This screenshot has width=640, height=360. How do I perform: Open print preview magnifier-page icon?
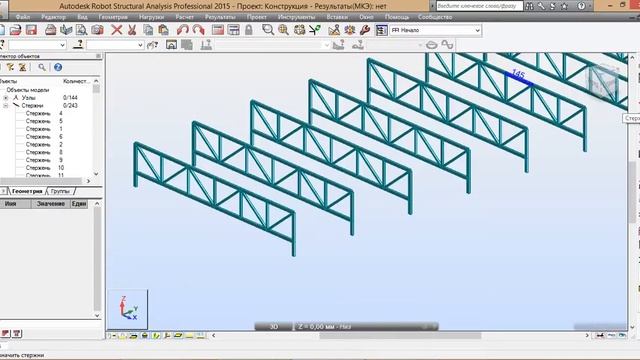pyautogui.click(x=82, y=30)
